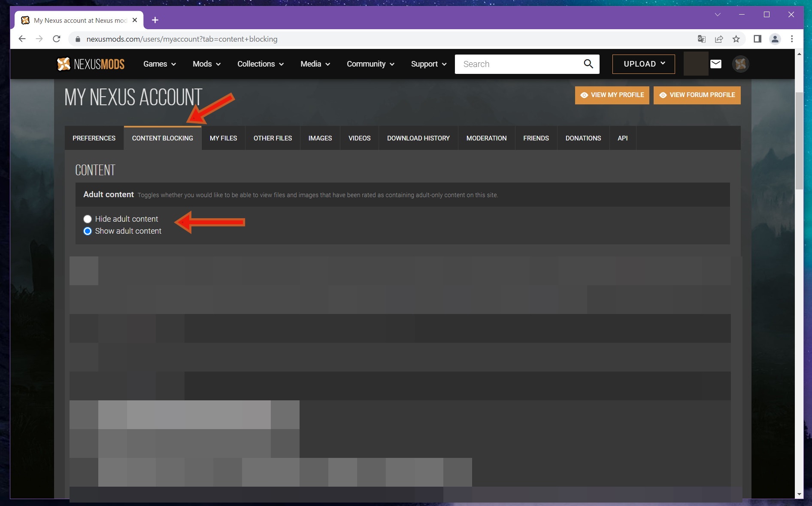Screen dimensions: 812x506
Task: Click the tab search chevron
Action: coord(718,15)
